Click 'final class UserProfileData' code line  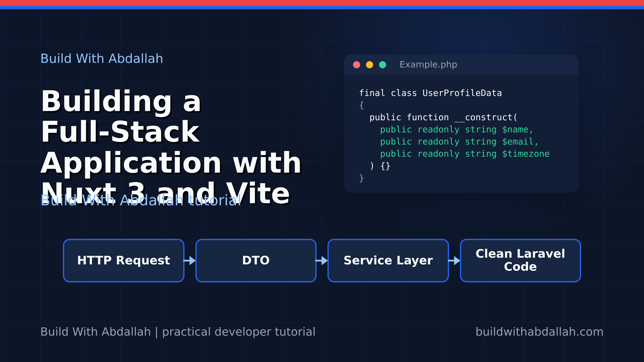point(431,93)
